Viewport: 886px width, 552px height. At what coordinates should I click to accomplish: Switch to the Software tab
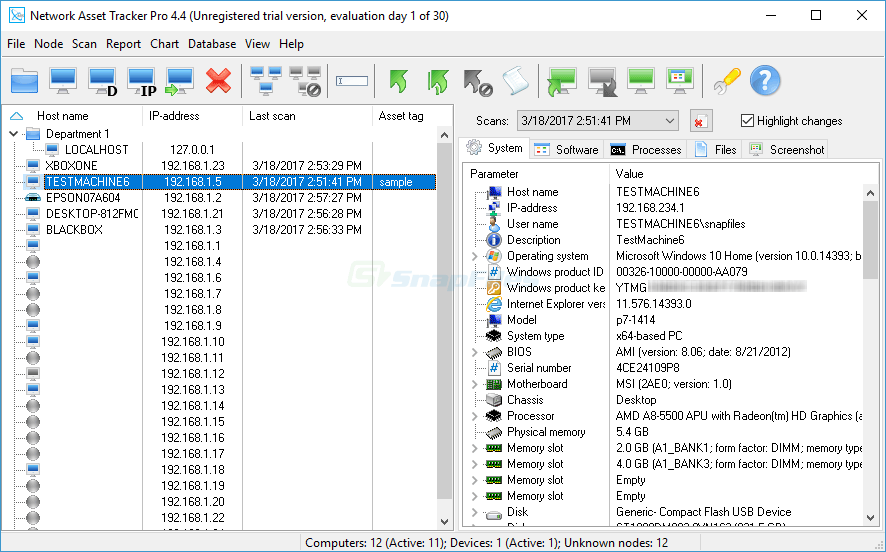566,149
